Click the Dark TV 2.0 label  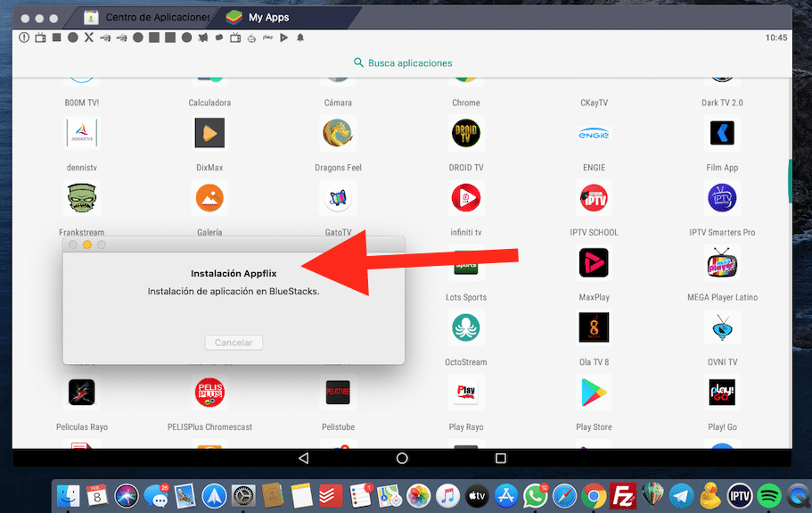click(722, 103)
